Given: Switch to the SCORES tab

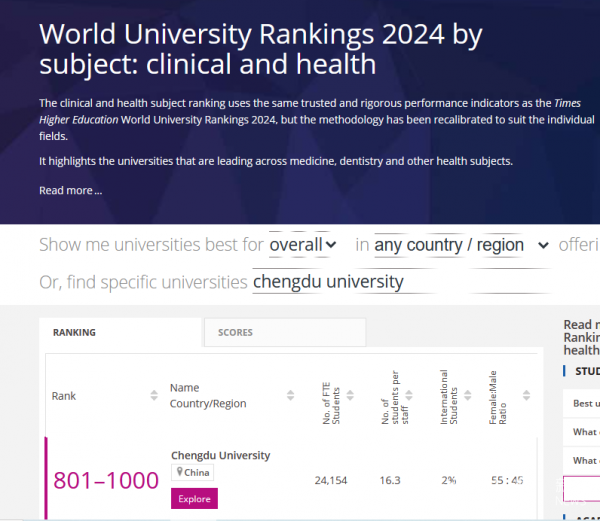Looking at the screenshot, I should point(285,332).
